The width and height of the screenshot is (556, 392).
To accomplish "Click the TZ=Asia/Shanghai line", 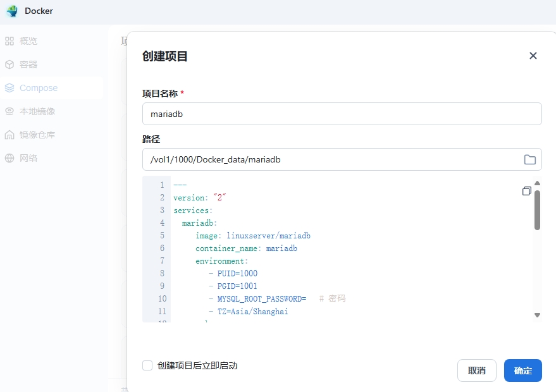I will [248, 312].
